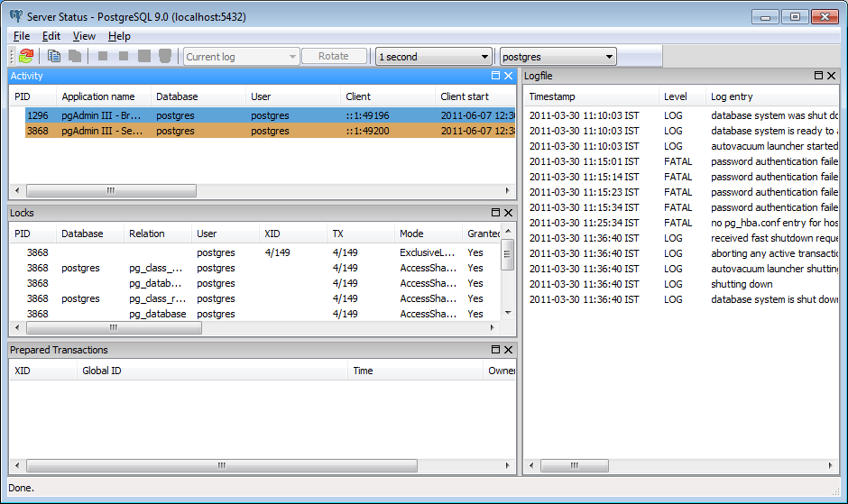Click the red Refresh icon in toolbar
The width and height of the screenshot is (848, 504).
[x=26, y=56]
